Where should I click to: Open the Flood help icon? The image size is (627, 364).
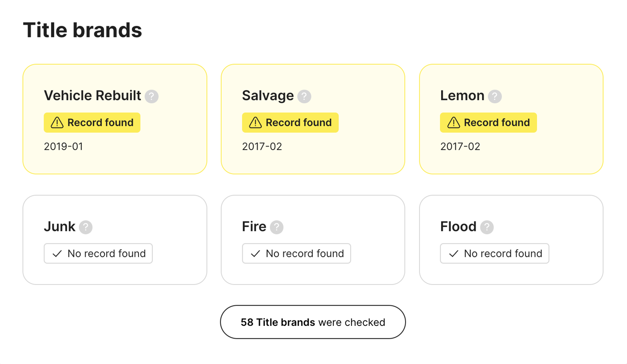[x=487, y=227]
